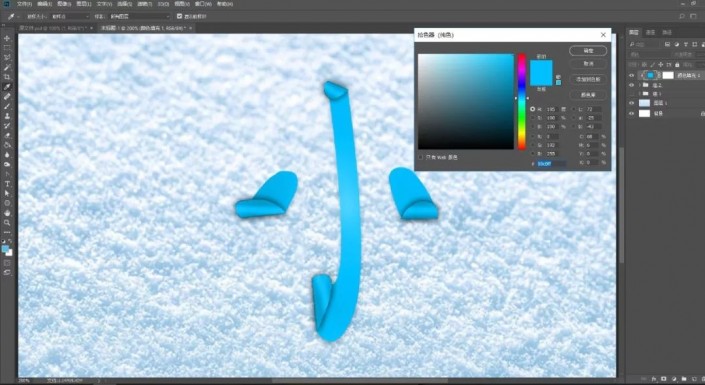Open the File menu
This screenshot has width=705, height=385.
pos(24,4)
